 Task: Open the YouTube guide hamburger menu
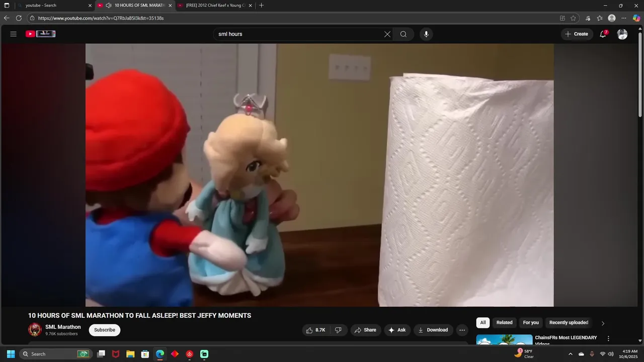pos(14,34)
